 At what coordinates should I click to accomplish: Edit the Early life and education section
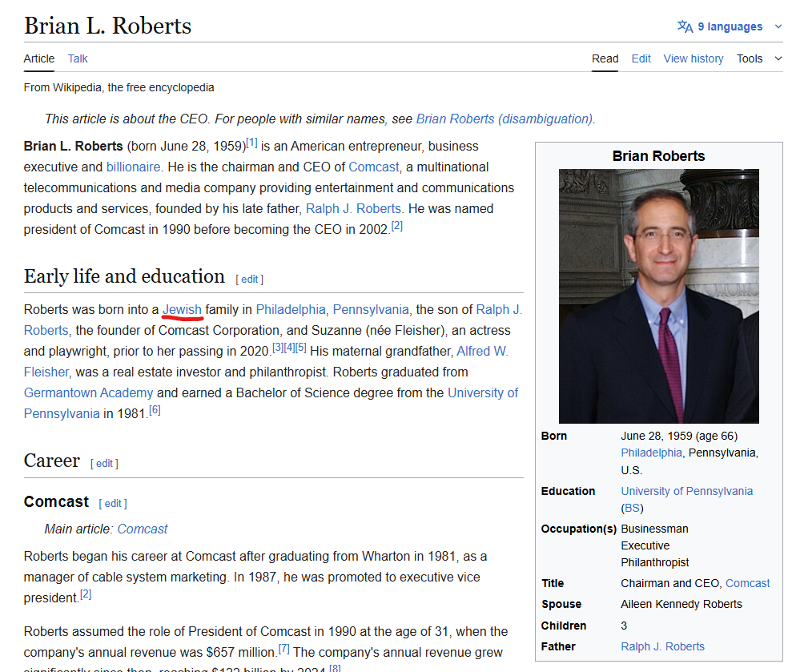pyautogui.click(x=250, y=280)
